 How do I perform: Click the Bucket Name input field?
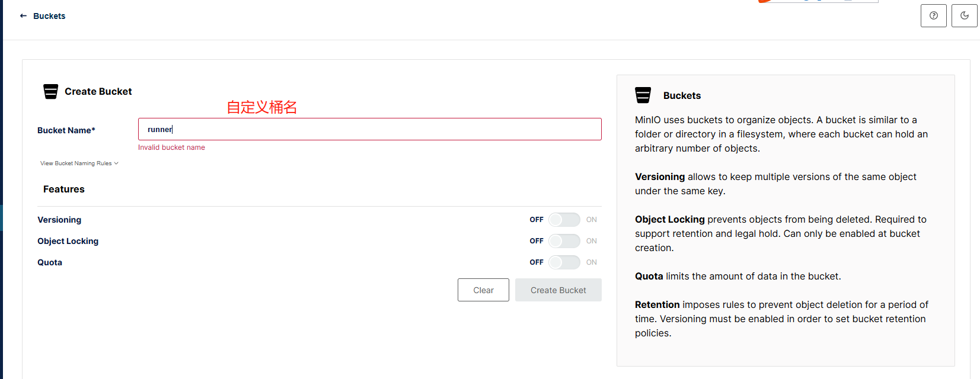click(x=369, y=129)
